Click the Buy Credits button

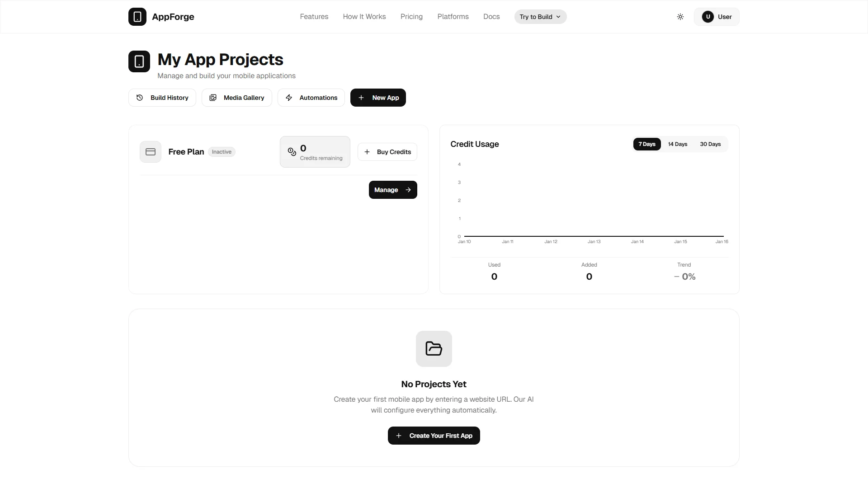point(387,152)
